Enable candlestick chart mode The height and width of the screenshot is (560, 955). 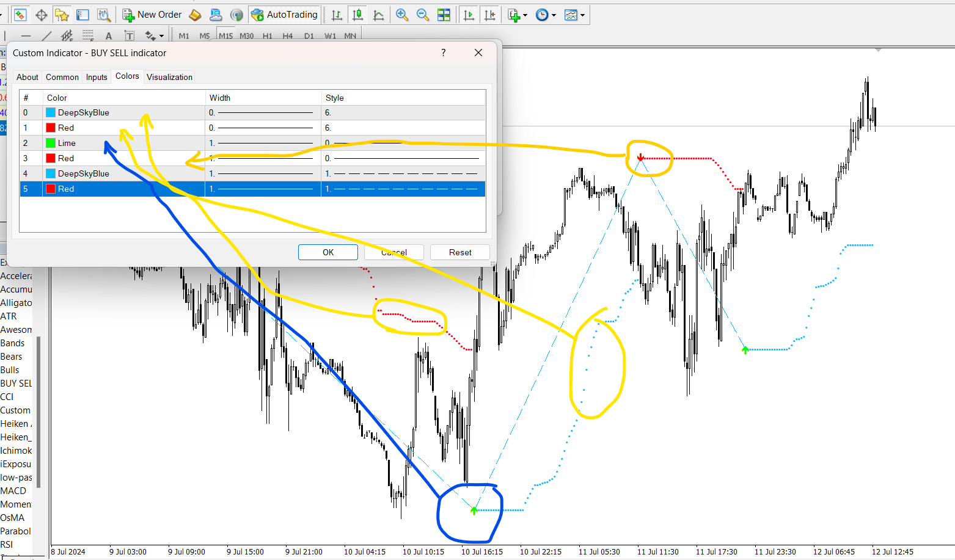[358, 15]
